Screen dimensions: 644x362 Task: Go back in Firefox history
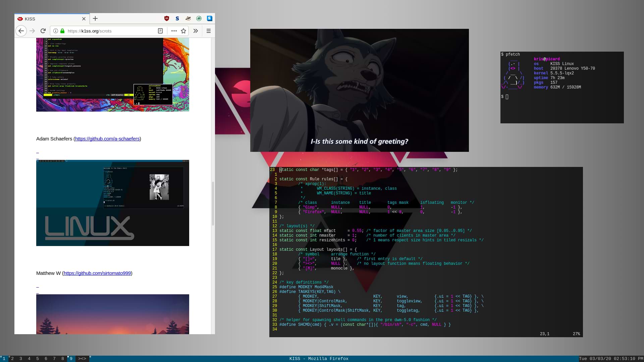point(21,31)
